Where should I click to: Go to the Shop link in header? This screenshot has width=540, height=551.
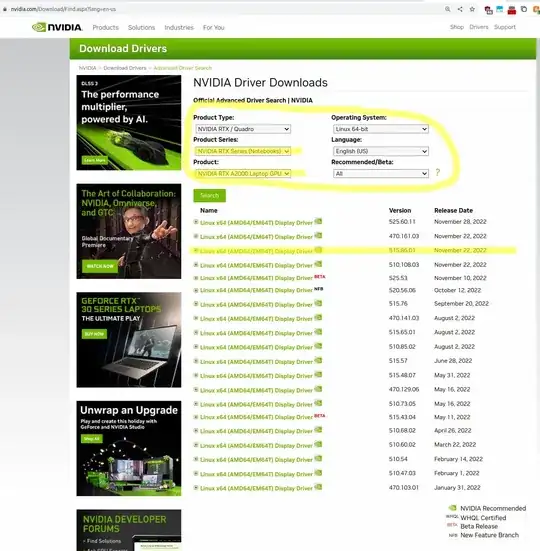pos(457,27)
